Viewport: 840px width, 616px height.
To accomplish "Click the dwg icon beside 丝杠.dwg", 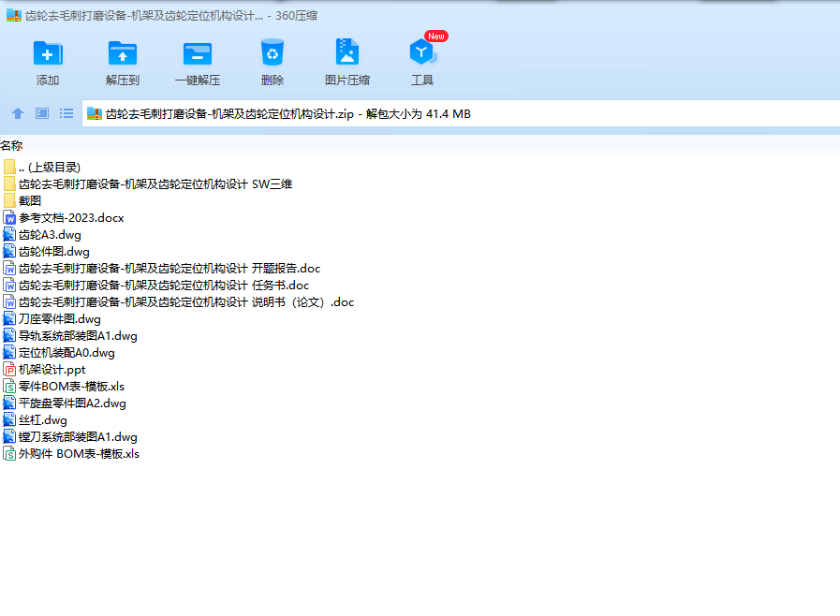I will tap(9, 420).
